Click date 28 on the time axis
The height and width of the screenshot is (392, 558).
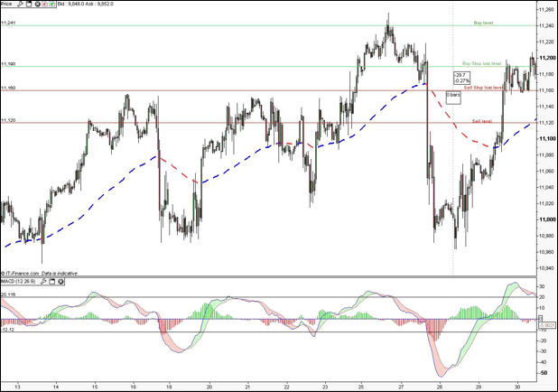(x=439, y=385)
